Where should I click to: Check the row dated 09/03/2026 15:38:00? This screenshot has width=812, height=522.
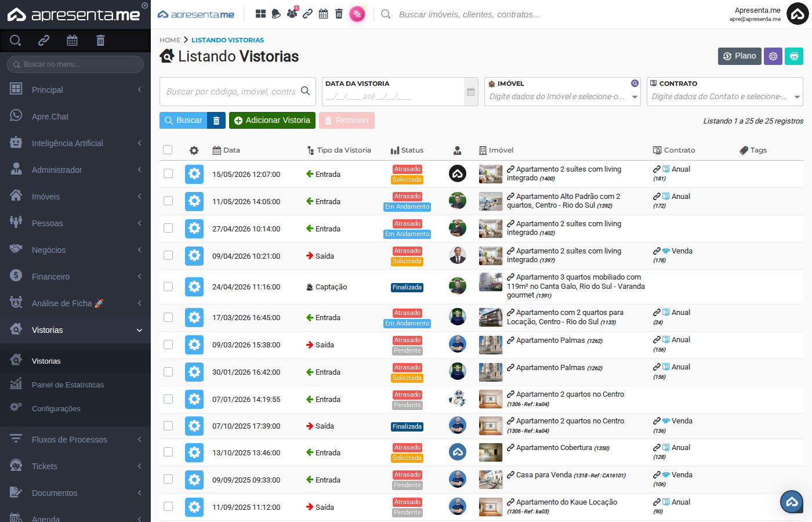pos(168,345)
